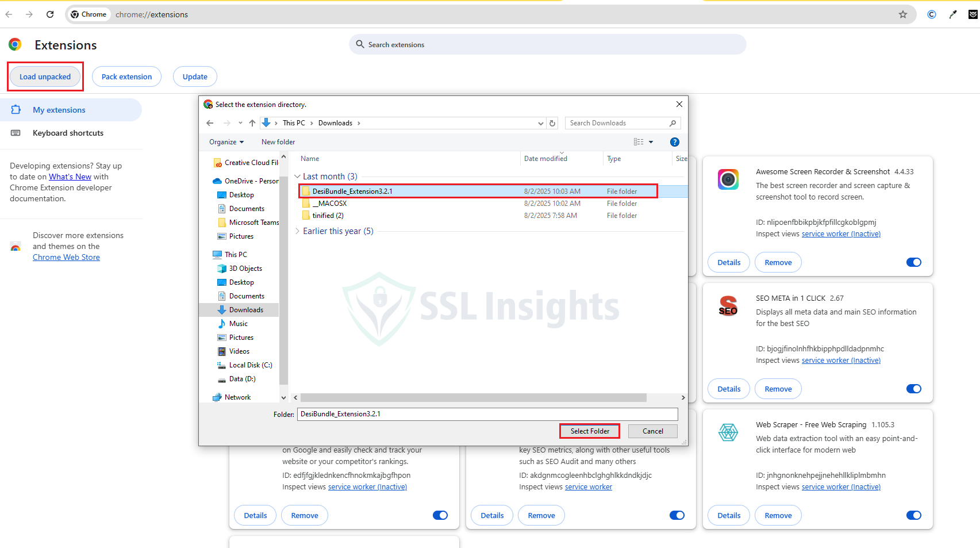Collapse the Last month group
This screenshot has height=548, width=980.
click(297, 177)
